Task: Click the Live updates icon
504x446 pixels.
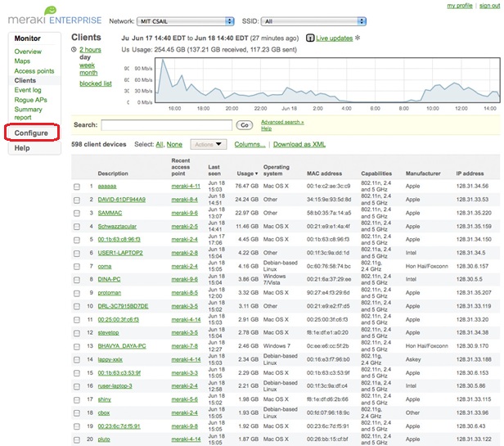Action: 310,38
